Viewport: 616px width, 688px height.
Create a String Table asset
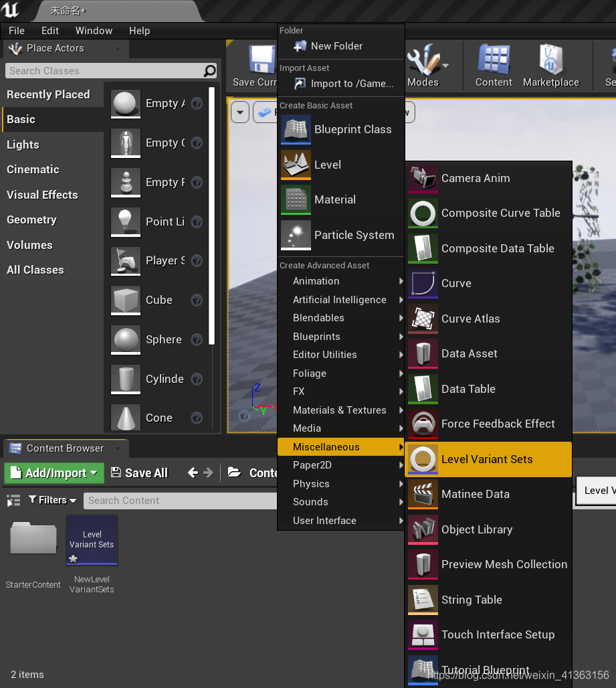click(x=421, y=600)
